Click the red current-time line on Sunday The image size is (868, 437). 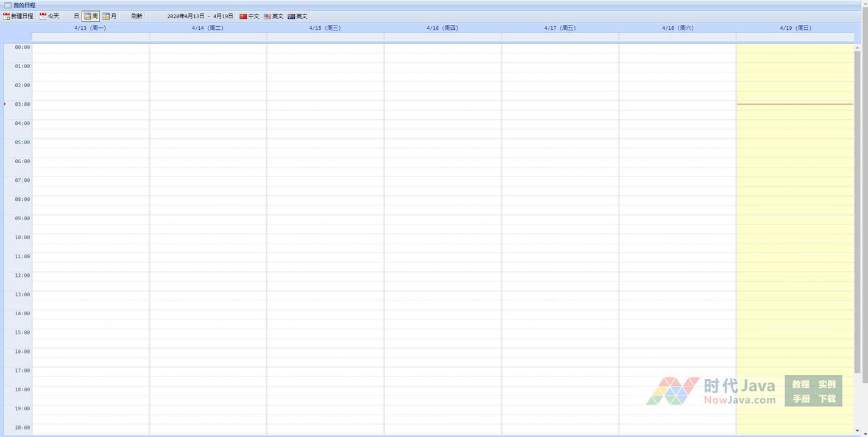(x=795, y=104)
